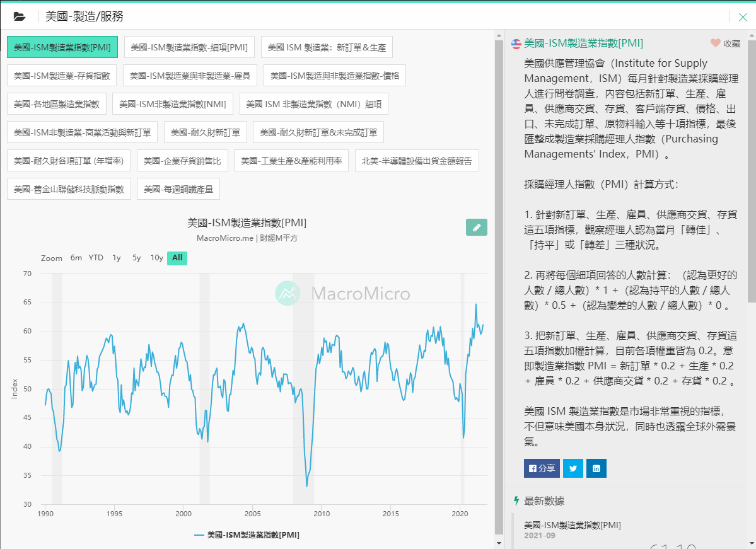This screenshot has width=756, height=549.
Task: Click the left panel vertical scrollbar
Action: (x=499, y=287)
